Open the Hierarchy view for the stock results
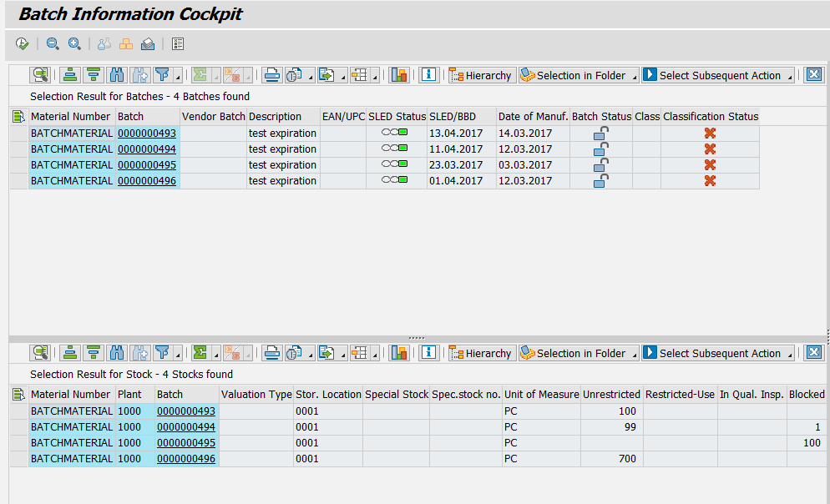 pos(482,353)
